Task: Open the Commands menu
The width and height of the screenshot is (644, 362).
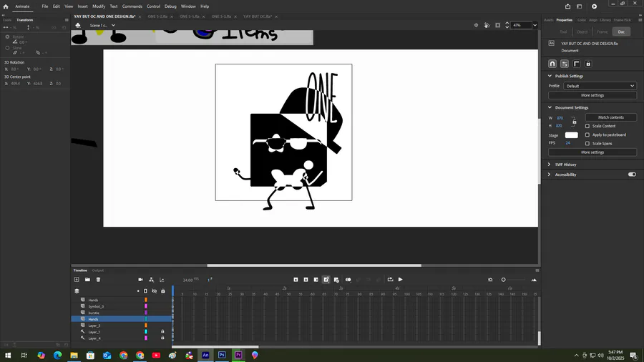Action: pyautogui.click(x=132, y=6)
